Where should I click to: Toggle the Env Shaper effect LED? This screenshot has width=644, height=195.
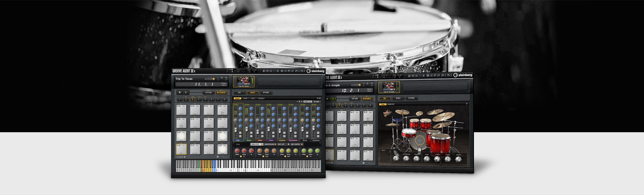(302, 144)
